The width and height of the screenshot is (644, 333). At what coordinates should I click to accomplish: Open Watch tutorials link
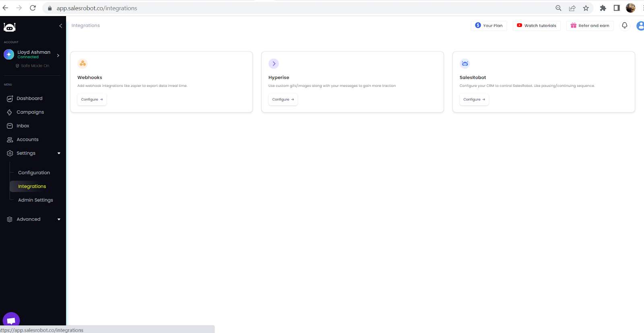tap(537, 25)
